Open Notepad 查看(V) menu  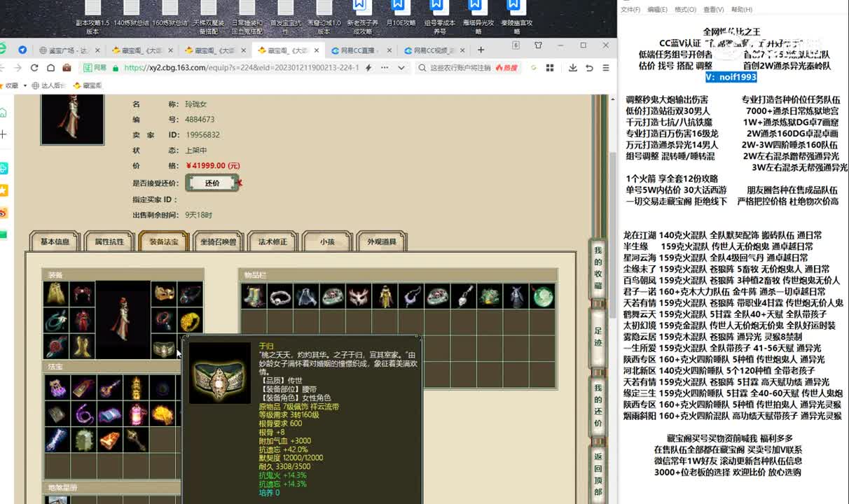pos(713,10)
